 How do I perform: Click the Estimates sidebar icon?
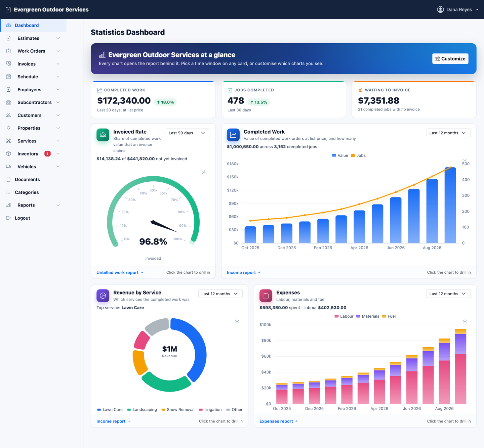[x=8, y=38]
